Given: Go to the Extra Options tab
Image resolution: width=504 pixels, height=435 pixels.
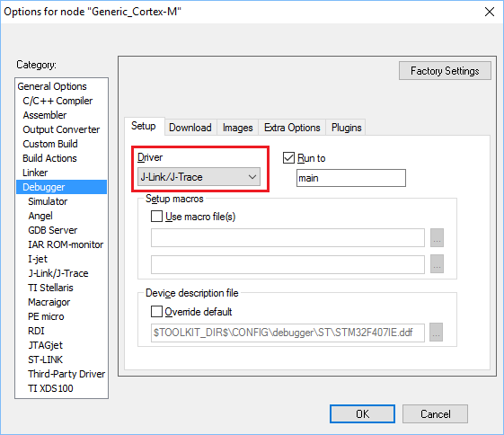Looking at the screenshot, I should tap(292, 128).
